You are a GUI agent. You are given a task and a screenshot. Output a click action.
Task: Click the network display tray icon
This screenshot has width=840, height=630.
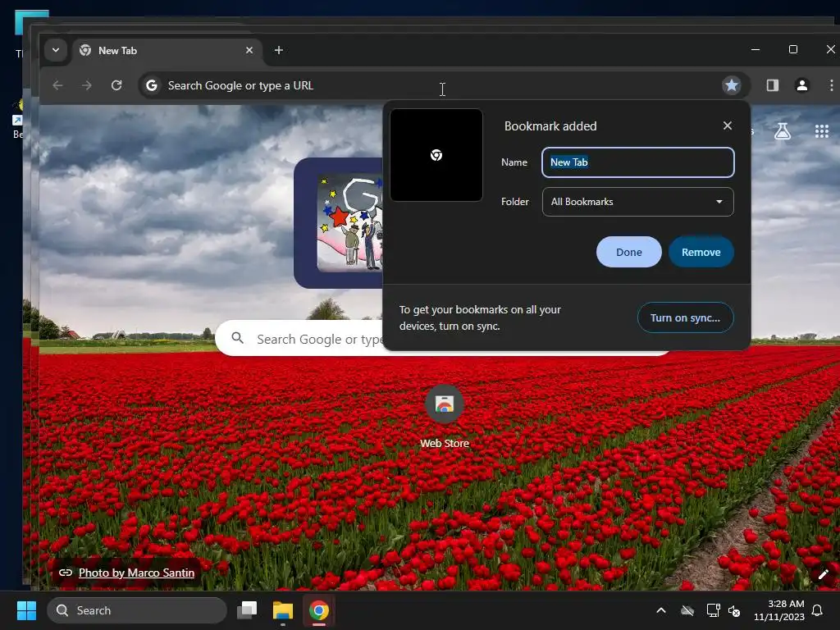713,610
